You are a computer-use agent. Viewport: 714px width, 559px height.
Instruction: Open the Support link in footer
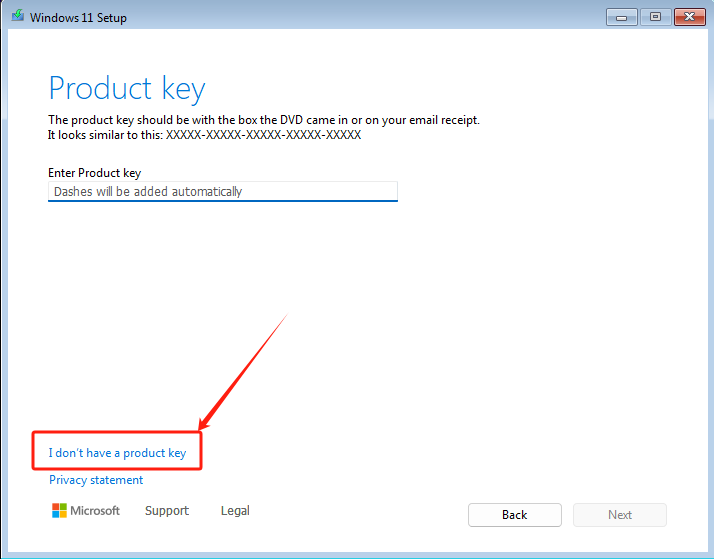(x=167, y=511)
